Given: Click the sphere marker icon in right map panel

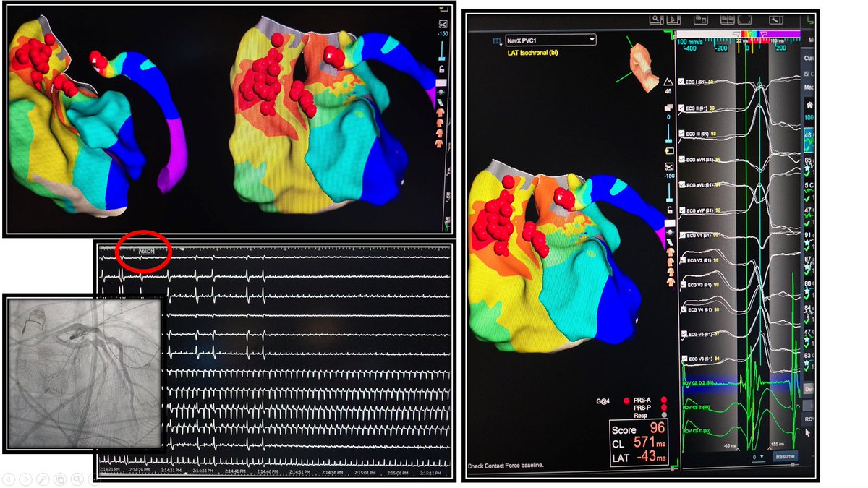Looking at the screenshot, I should [670, 231].
